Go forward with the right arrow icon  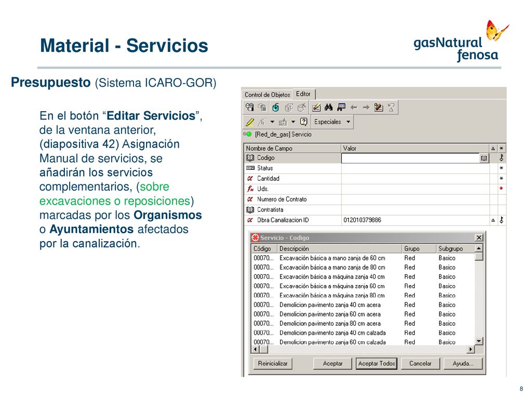pyautogui.click(x=366, y=108)
